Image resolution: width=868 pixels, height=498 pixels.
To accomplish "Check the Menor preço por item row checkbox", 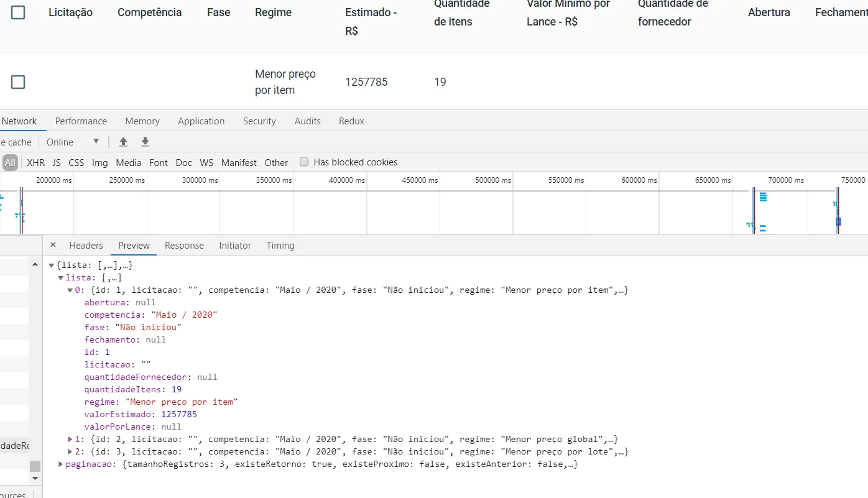I will coord(18,82).
